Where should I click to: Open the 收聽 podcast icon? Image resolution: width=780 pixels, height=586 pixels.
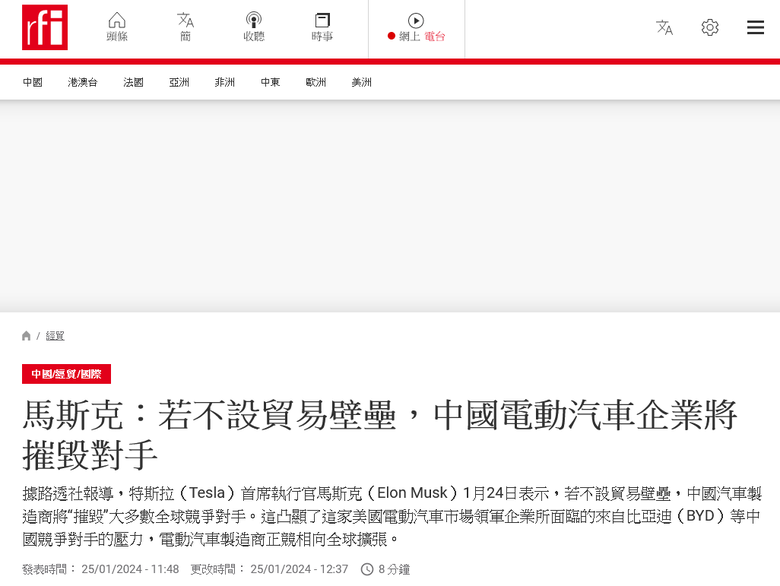point(254,27)
